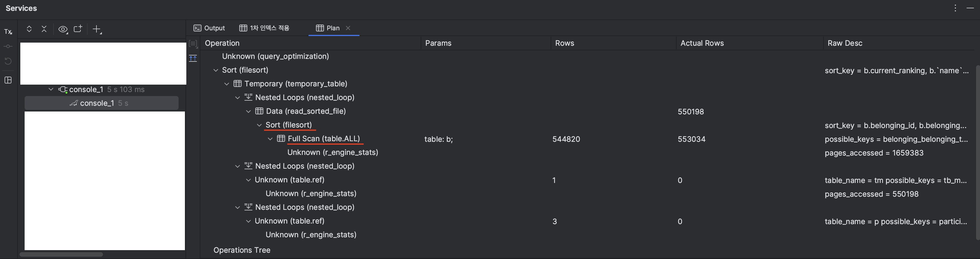Click the Open in New Tab icon
This screenshot has height=259, width=980.
pos(78,29)
